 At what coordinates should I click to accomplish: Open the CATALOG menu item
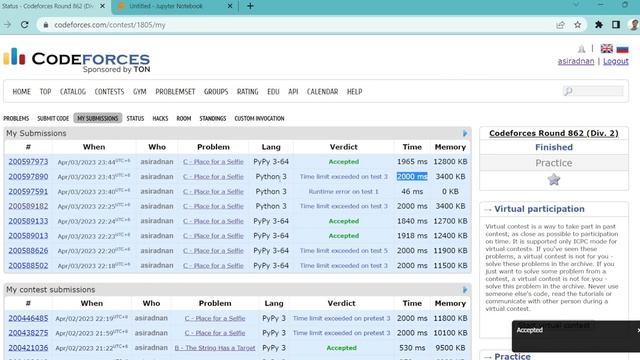click(73, 92)
